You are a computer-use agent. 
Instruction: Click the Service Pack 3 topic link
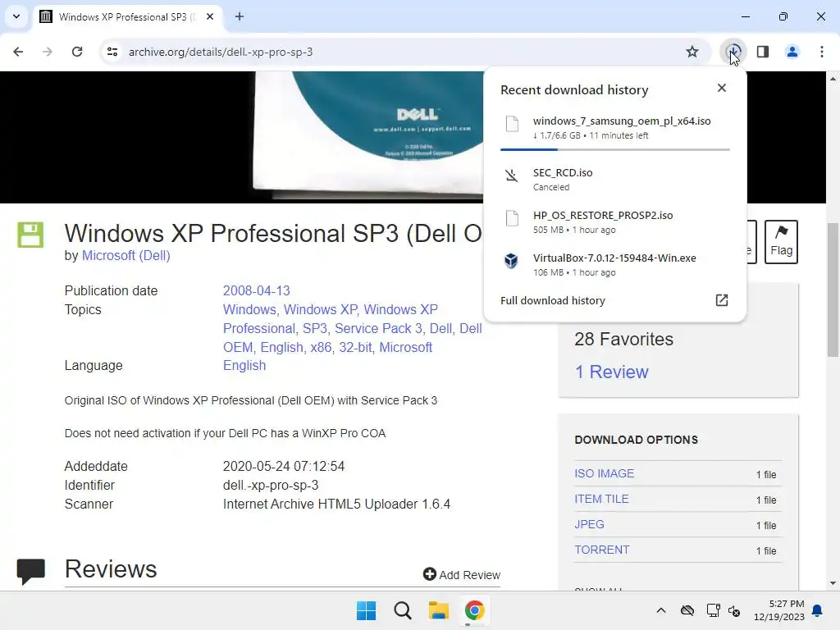(x=378, y=328)
